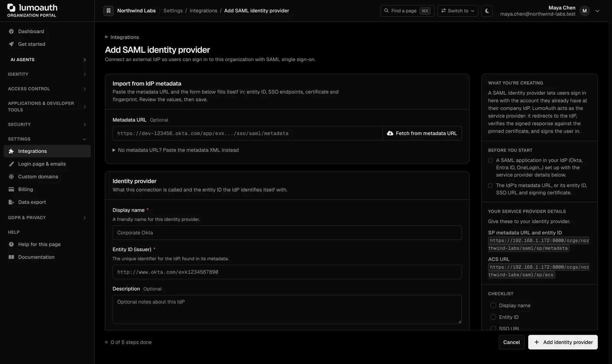Click Add identity provider button
The height and width of the screenshot is (364, 612).
[563, 342]
